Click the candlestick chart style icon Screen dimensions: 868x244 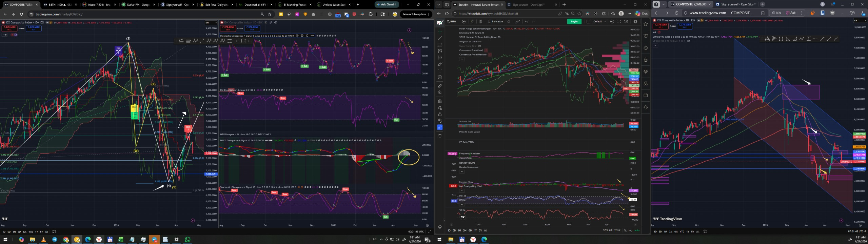pyautogui.click(x=481, y=22)
